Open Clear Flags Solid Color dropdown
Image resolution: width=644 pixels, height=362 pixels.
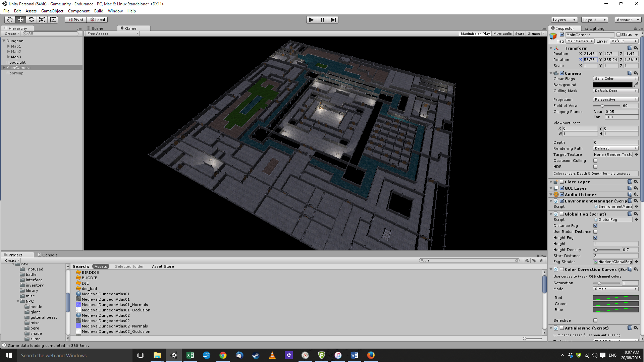[x=615, y=79]
